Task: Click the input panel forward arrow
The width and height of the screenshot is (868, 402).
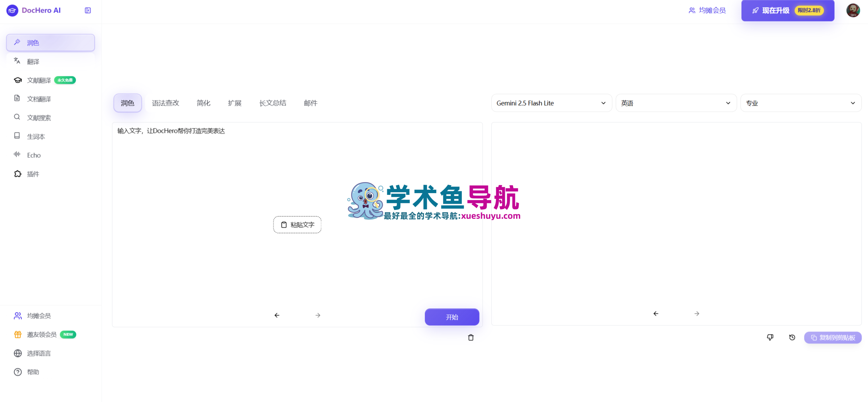Action: coord(318,315)
